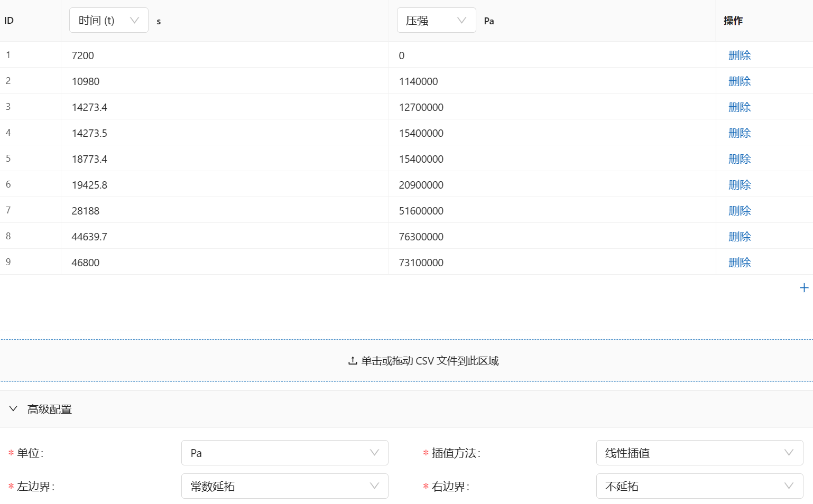
Task: Click the pressure cell 20900000
Action: (552, 184)
